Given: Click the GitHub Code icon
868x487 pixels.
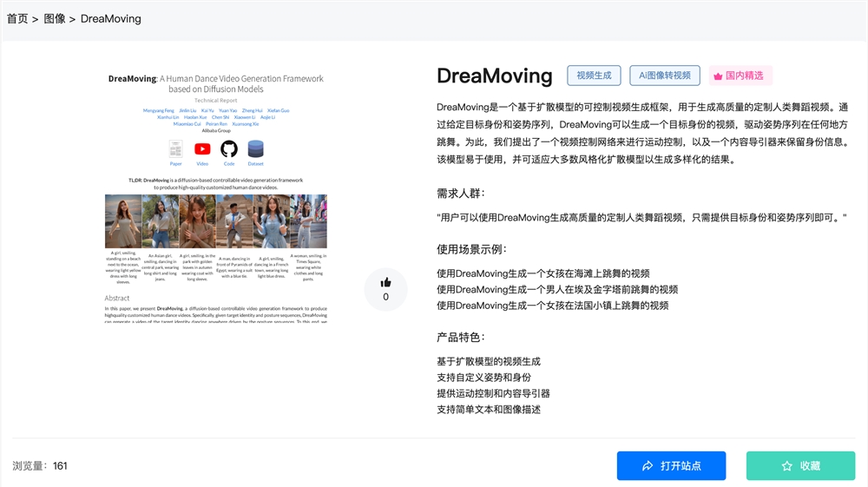Looking at the screenshot, I should (x=229, y=149).
